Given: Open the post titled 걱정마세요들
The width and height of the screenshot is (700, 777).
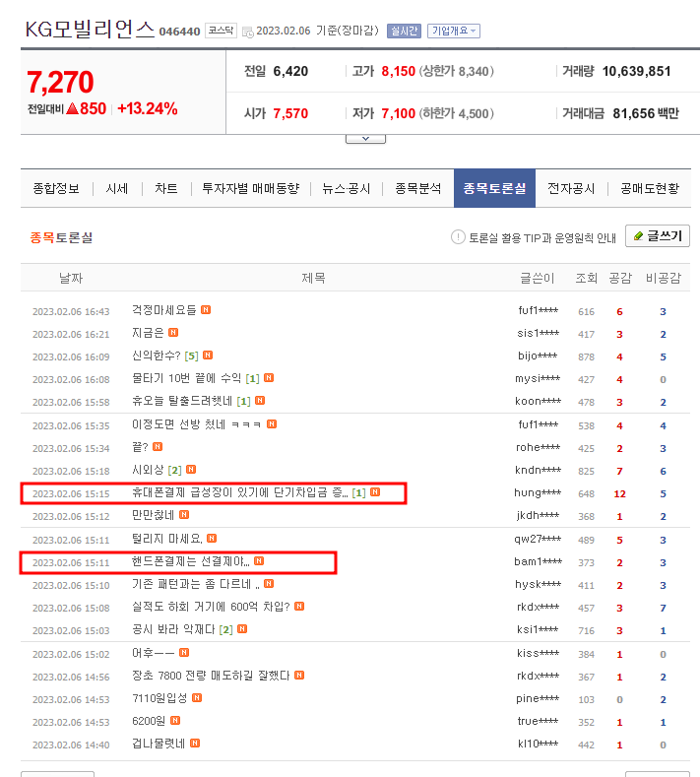Looking at the screenshot, I should [164, 309].
